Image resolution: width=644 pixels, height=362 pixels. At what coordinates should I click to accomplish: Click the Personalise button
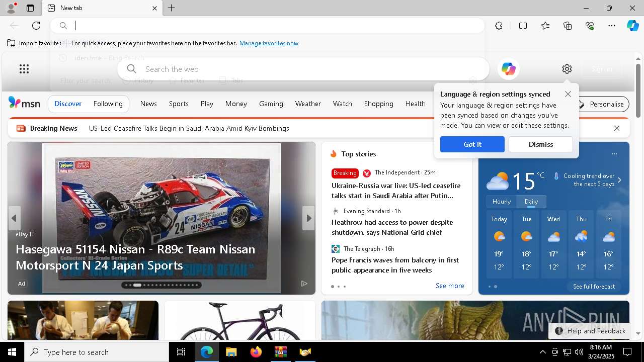coord(602,104)
